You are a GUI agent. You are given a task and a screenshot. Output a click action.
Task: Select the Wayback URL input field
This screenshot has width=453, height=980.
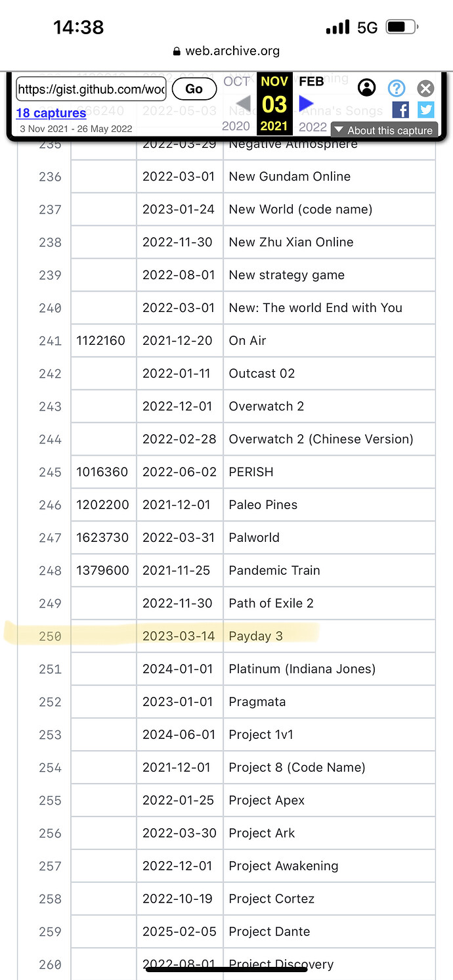pyautogui.click(x=91, y=89)
